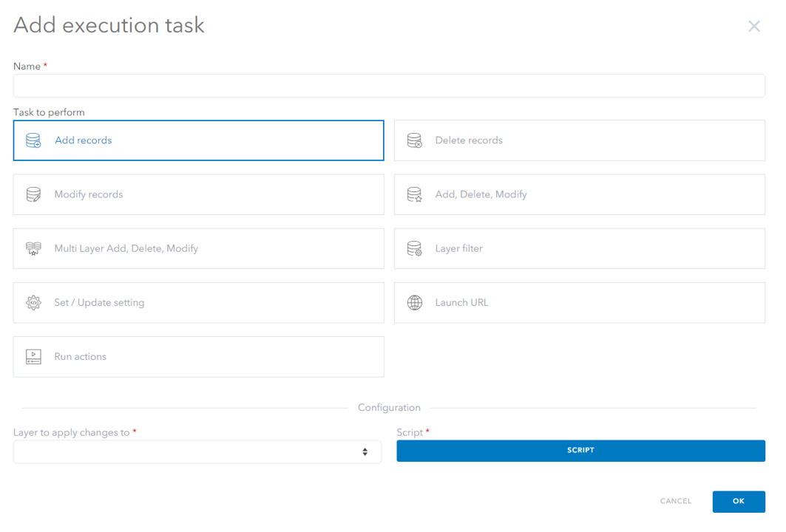Click the up-down stepper arrows on layer selector
The image size is (786, 532).
tap(365, 451)
